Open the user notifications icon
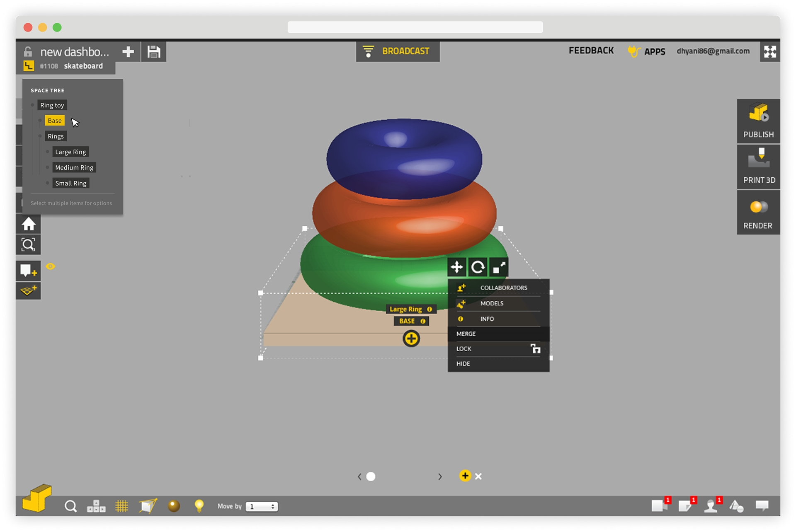This screenshot has height=532, width=796. 711,505
